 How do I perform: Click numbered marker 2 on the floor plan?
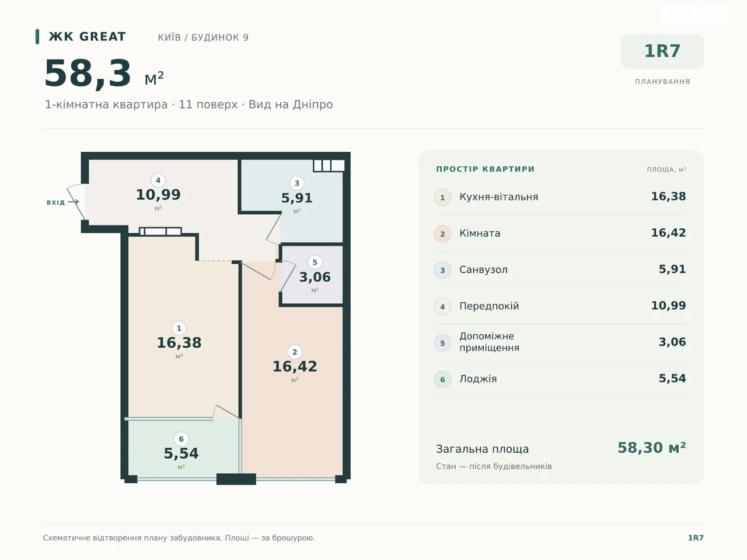pos(295,352)
